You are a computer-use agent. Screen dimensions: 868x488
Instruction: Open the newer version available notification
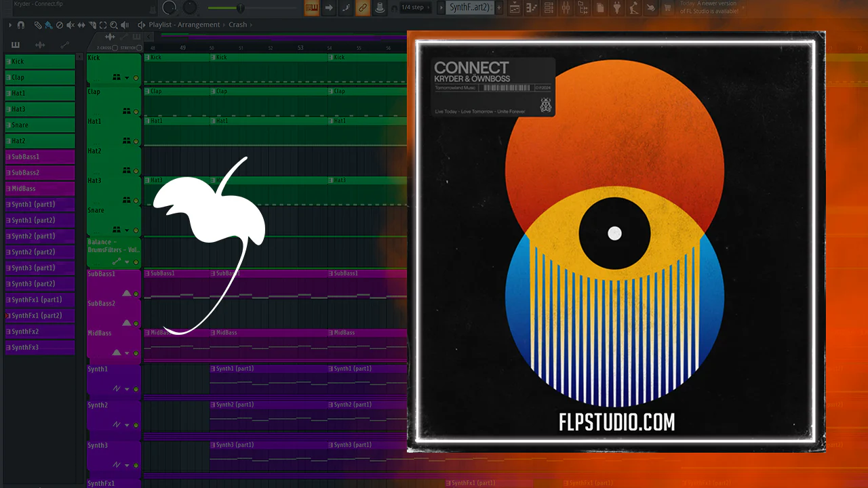click(708, 7)
